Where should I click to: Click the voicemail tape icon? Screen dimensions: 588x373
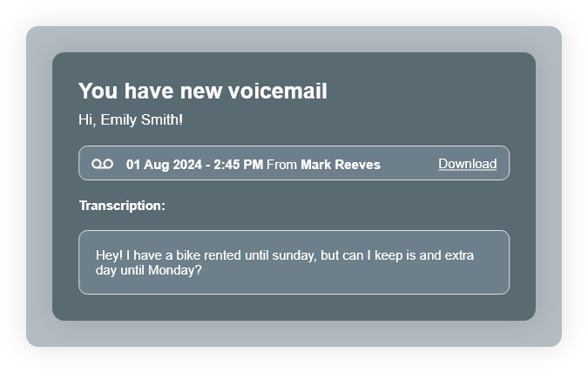pyautogui.click(x=102, y=164)
